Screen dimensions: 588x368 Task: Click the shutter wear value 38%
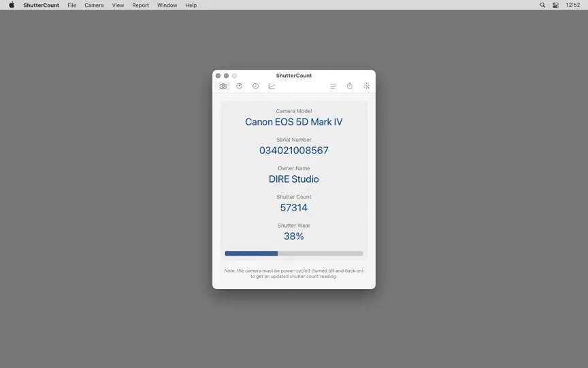point(293,236)
